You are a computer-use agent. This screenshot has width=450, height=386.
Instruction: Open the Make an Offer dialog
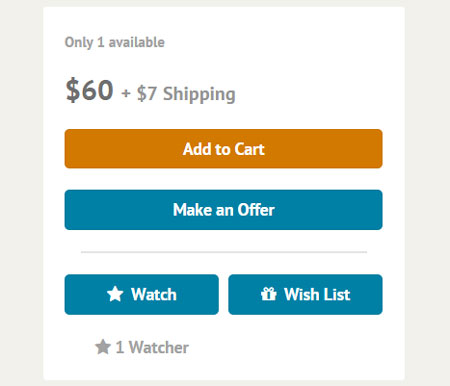[223, 210]
